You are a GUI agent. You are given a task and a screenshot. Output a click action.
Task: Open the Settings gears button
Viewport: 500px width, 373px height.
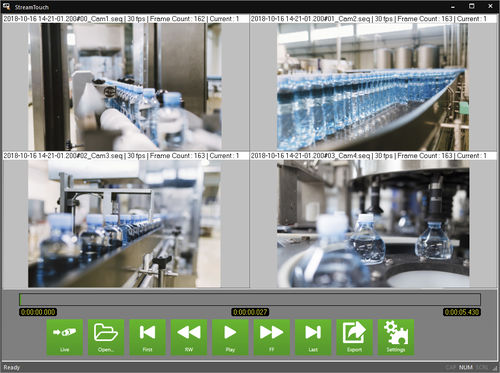396,337
